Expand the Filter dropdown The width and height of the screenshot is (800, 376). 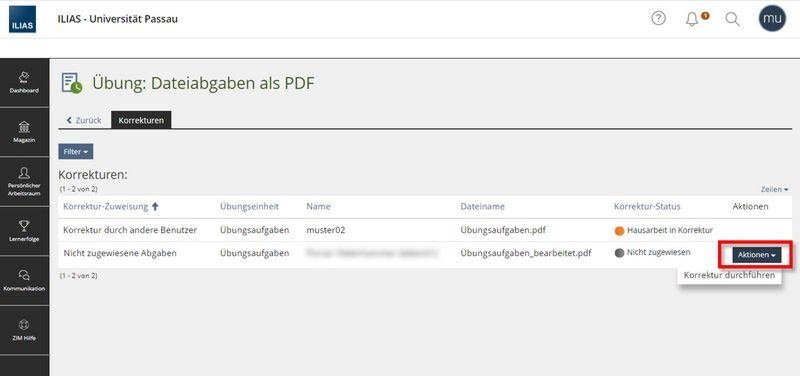pyautogui.click(x=76, y=152)
